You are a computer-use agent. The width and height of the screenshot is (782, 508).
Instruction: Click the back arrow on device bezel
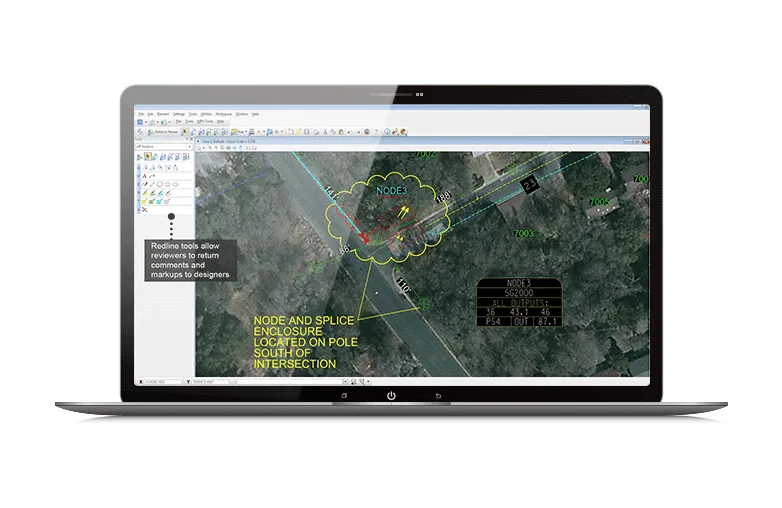(437, 396)
